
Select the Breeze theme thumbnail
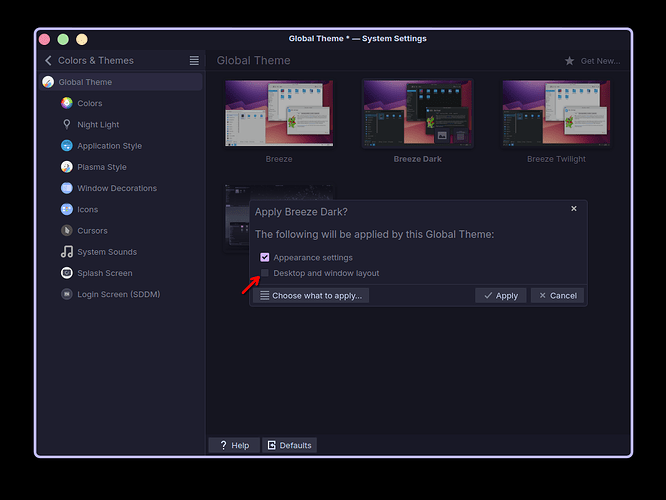(x=279, y=113)
